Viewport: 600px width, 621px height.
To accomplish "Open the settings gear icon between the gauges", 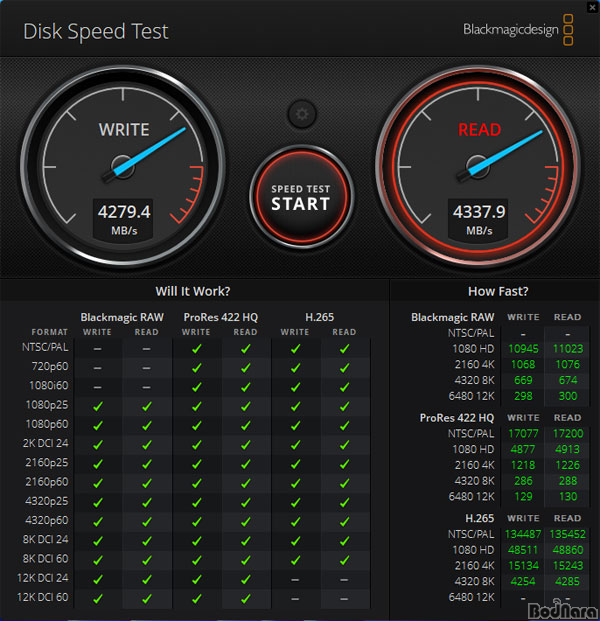I will point(302,114).
